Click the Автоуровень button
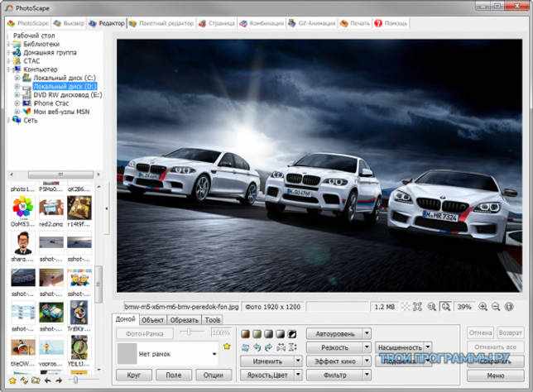The image size is (533, 392). point(335,333)
